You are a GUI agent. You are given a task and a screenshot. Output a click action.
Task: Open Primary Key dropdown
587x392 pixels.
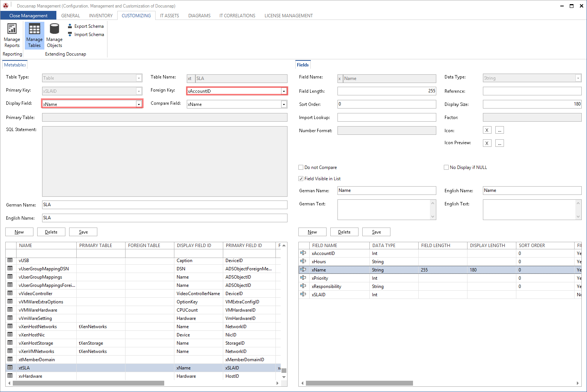tap(139, 91)
